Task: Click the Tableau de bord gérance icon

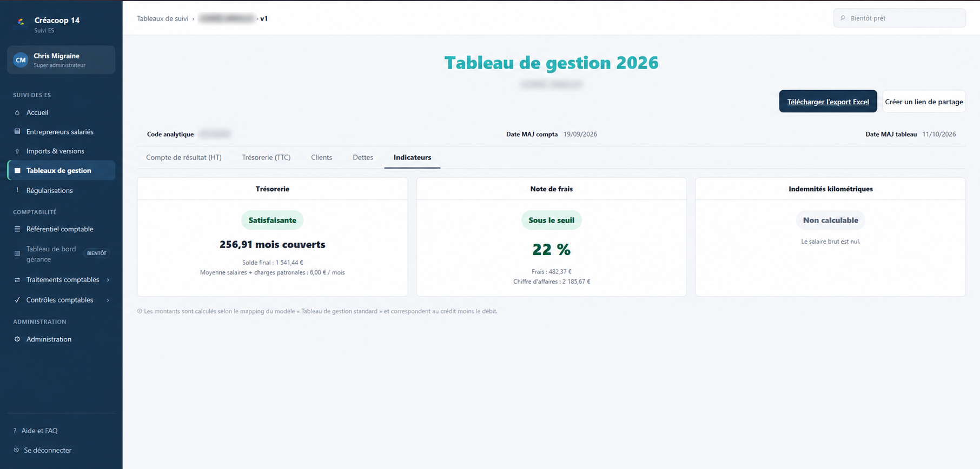Action: [17, 253]
